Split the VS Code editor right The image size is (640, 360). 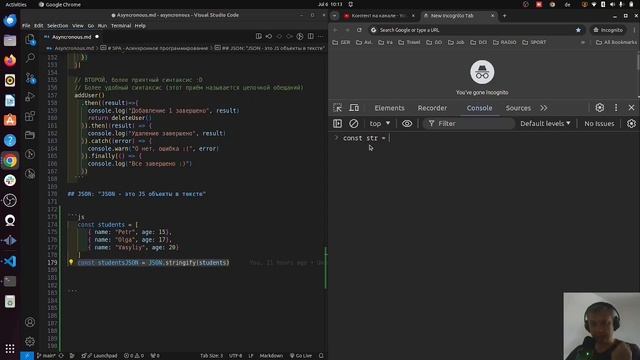(311, 36)
